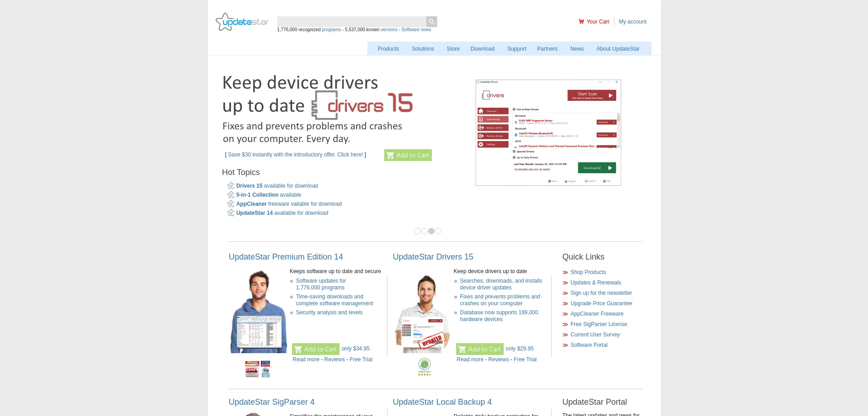Viewport: 868px width, 416px height.
Task: Click the Premium Edition product image
Action: pyautogui.click(x=259, y=312)
